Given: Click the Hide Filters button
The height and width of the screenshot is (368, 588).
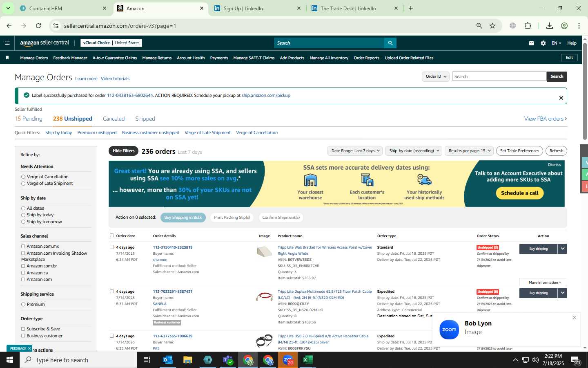Looking at the screenshot, I should coord(123,151).
